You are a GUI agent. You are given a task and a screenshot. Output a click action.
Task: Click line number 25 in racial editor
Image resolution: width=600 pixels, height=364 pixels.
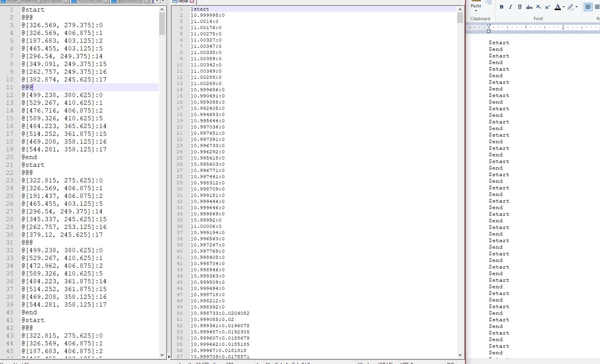point(180,158)
